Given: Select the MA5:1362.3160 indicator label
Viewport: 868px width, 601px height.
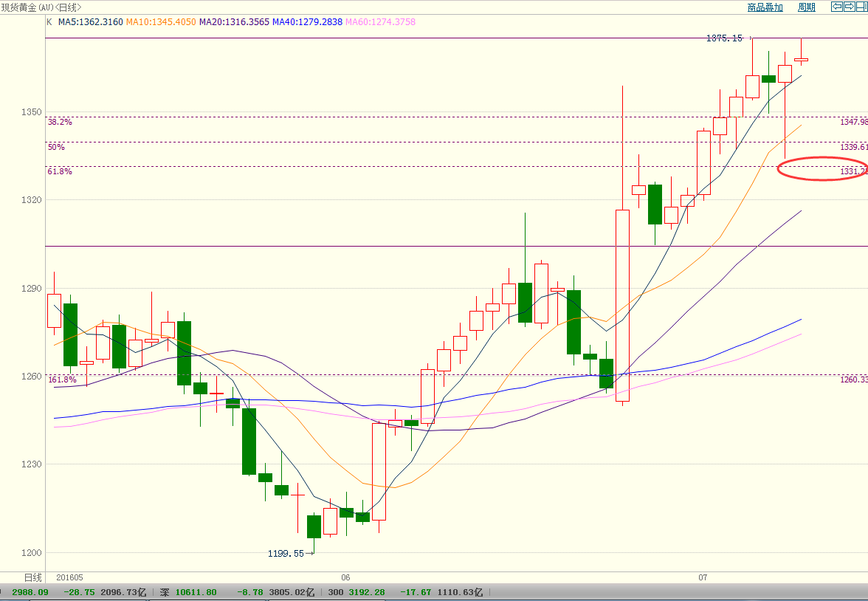Looking at the screenshot, I should tap(91, 22).
